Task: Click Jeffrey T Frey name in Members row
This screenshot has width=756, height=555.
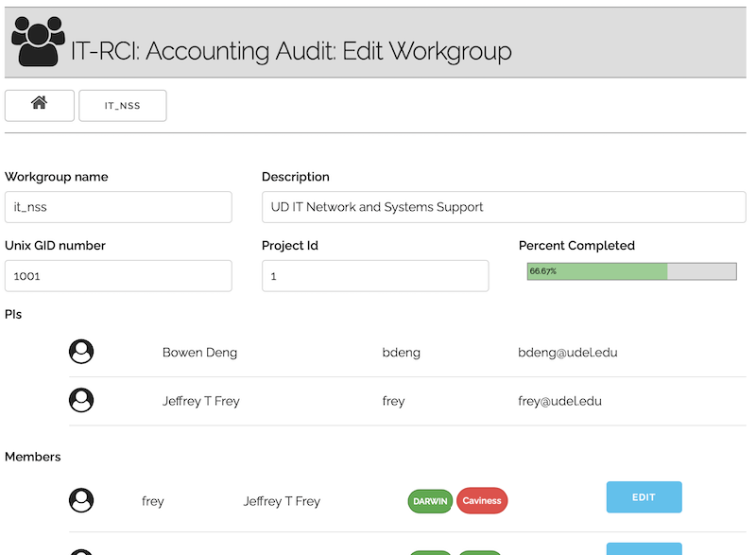Action: [x=282, y=501]
